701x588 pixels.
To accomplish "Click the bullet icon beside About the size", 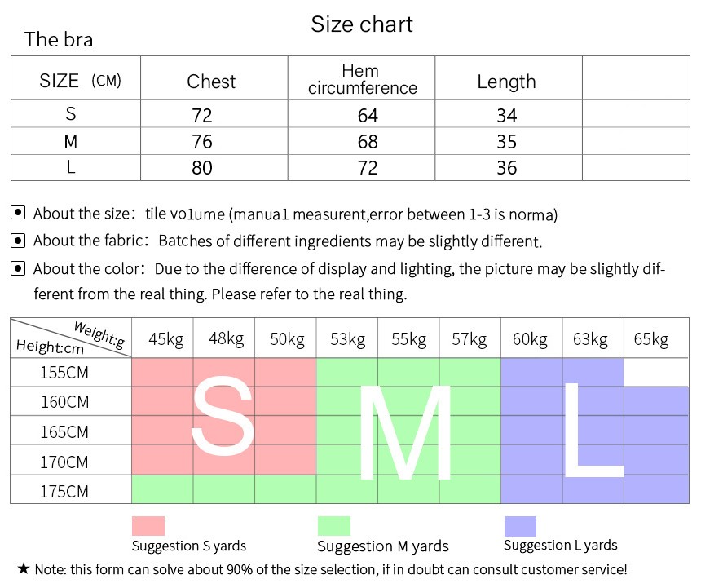I will (18, 214).
